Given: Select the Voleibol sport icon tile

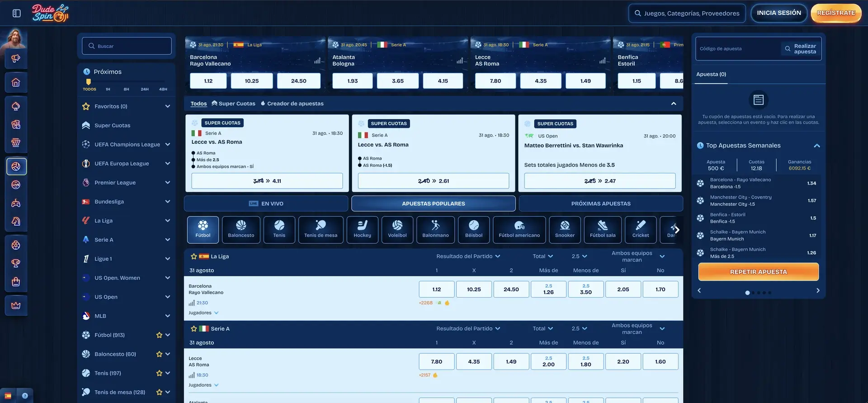Looking at the screenshot, I should point(397,230).
